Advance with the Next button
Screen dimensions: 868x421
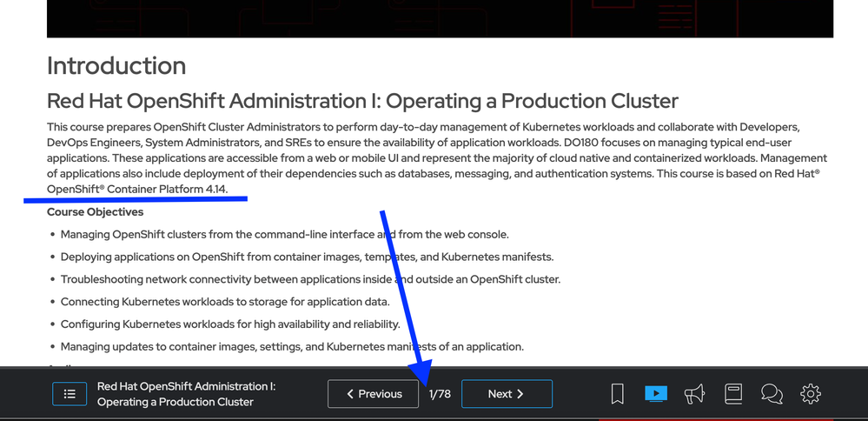507,394
